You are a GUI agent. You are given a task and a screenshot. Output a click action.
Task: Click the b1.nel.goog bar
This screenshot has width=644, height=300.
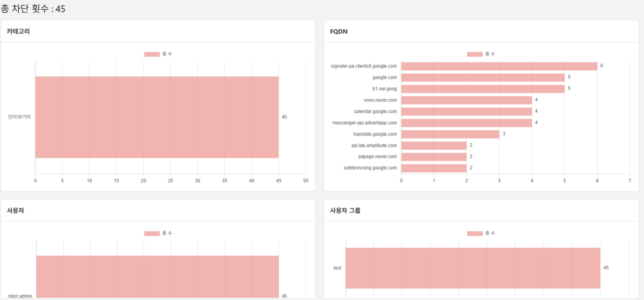tap(482, 89)
